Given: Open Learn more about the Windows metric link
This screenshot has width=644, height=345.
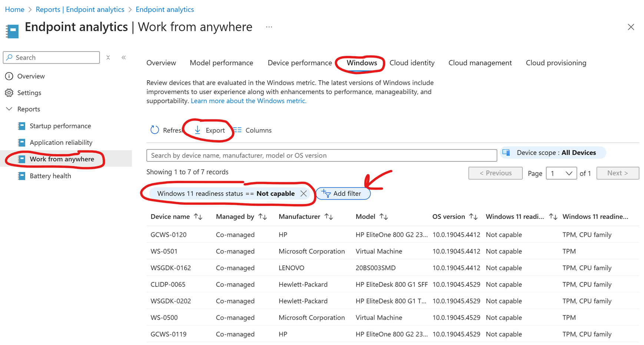Looking at the screenshot, I should click(x=249, y=101).
